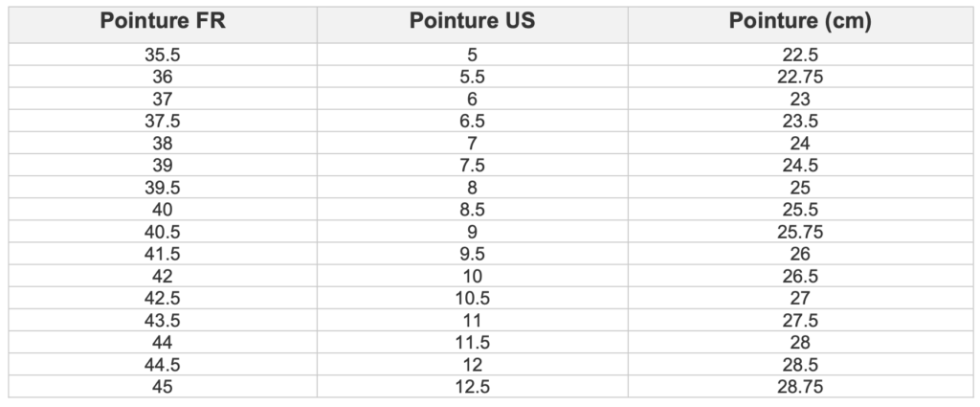The image size is (980, 407).
Task: Select the 24.5 cm cell
Action: tap(800, 165)
